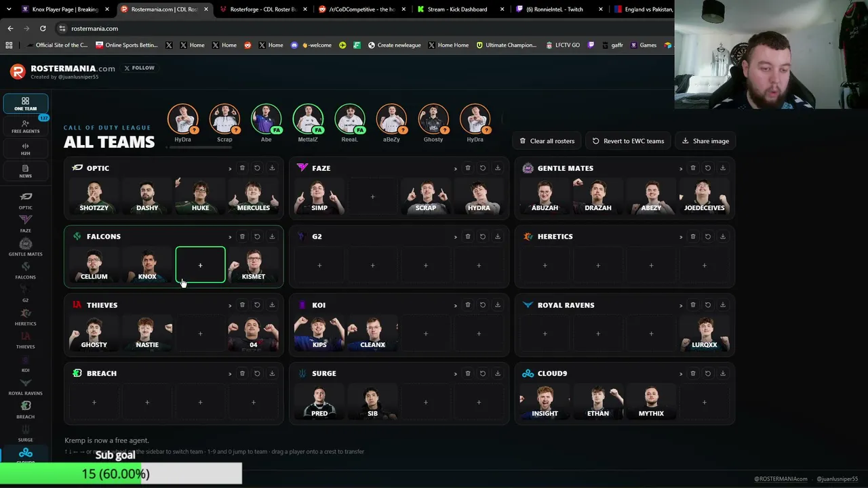The height and width of the screenshot is (488, 868).
Task: Trash the Gentle Mates roster
Action: coord(693,168)
